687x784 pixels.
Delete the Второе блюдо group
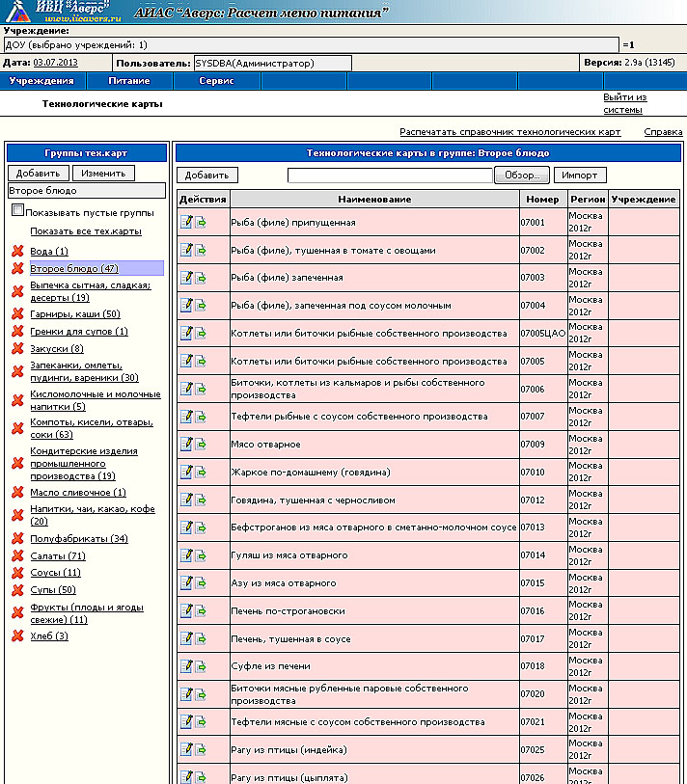point(17,268)
